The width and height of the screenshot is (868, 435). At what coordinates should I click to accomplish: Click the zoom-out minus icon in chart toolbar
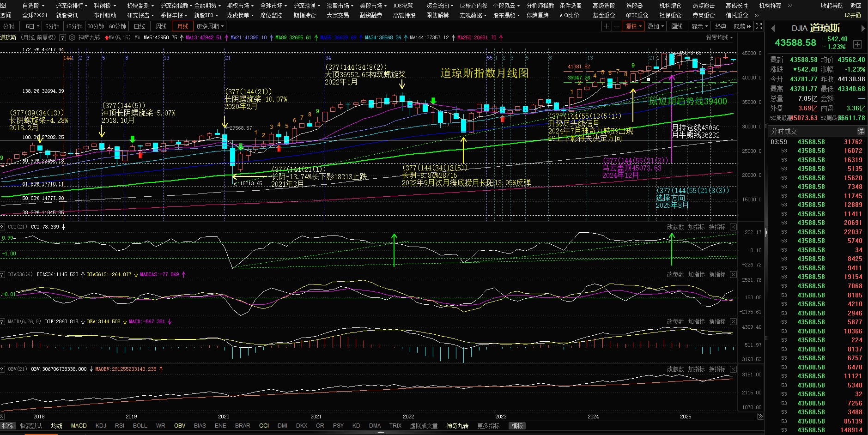(x=616, y=26)
